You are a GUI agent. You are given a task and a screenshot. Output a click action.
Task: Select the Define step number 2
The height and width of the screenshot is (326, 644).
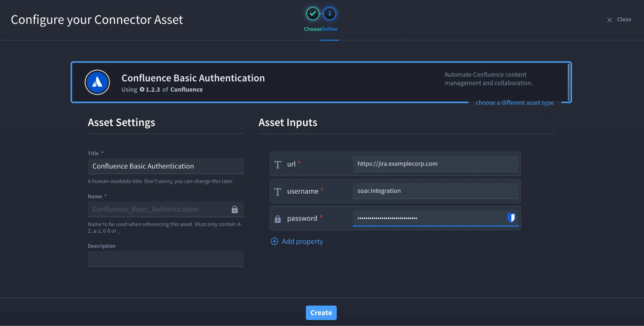(330, 14)
